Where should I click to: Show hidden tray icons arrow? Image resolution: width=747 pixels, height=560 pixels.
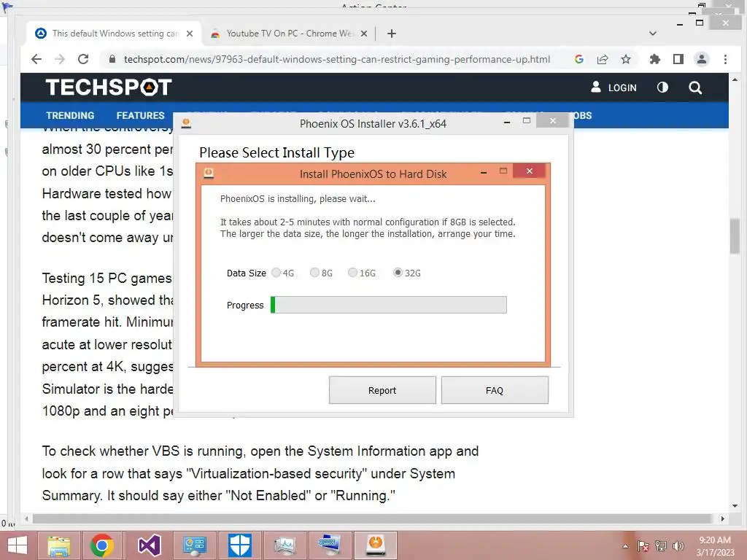pos(625,546)
